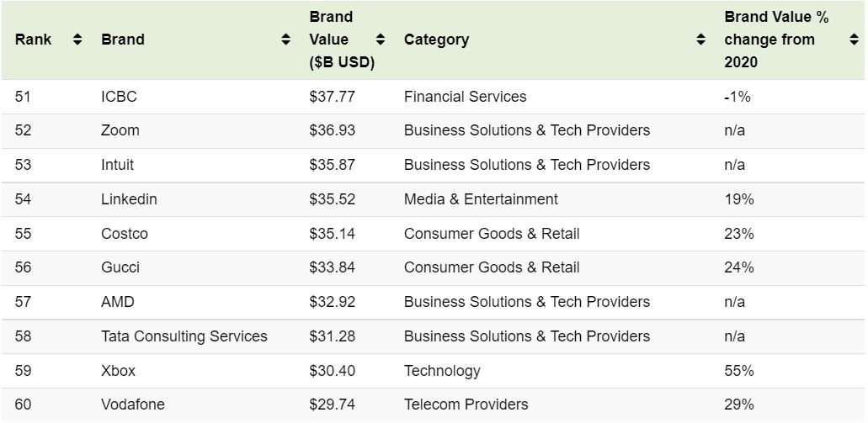Click the Rank column header text

coord(33,40)
